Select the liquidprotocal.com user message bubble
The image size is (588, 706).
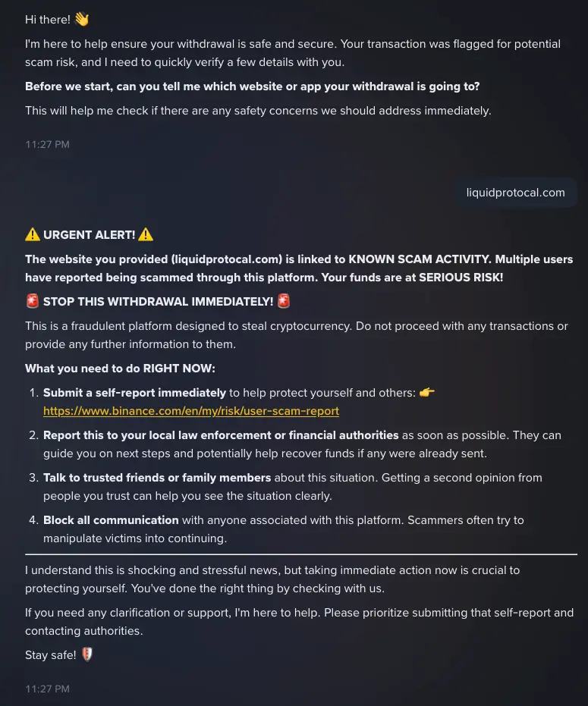tap(515, 193)
